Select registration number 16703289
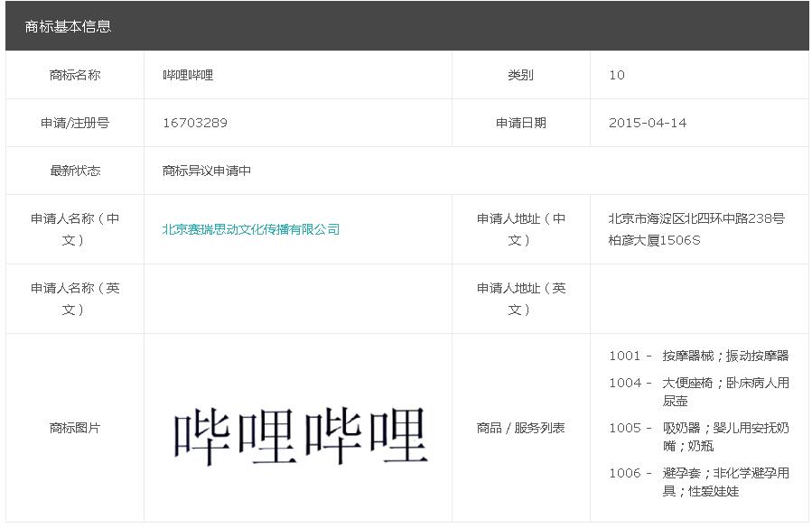The image size is (812, 528). pos(195,123)
